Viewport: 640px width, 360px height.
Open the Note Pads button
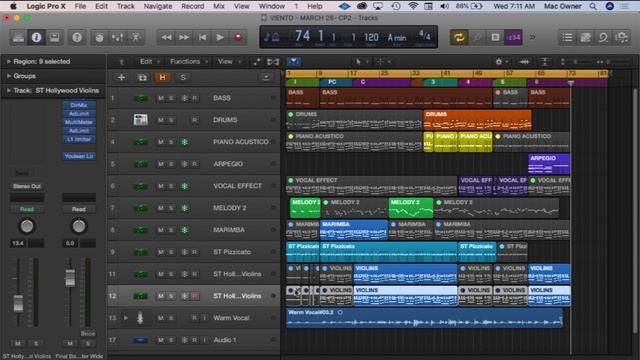(585, 38)
